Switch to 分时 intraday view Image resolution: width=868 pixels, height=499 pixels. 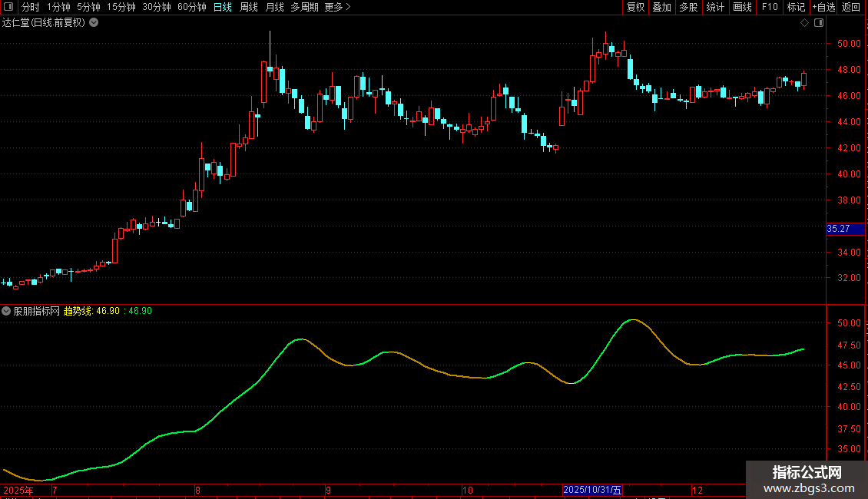tap(30, 7)
